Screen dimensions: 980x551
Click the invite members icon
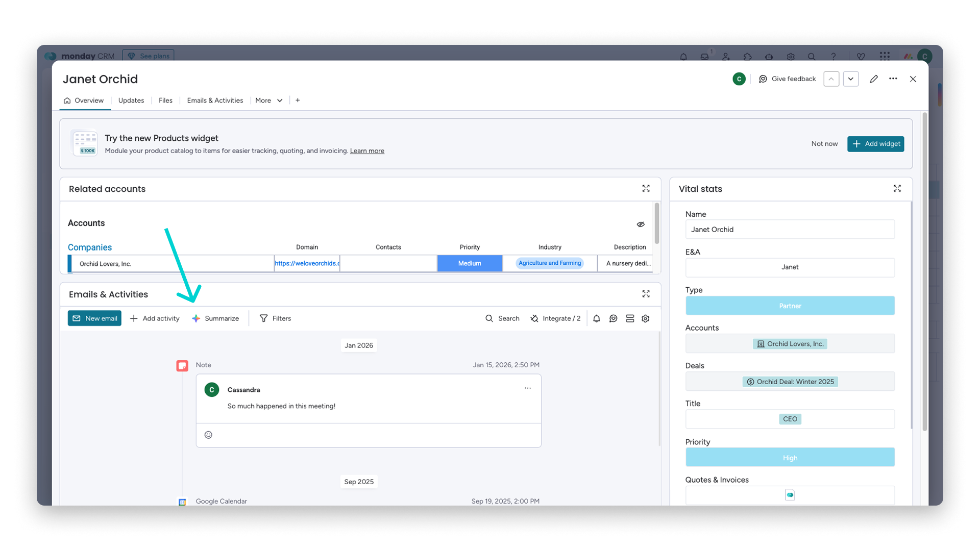(x=726, y=57)
